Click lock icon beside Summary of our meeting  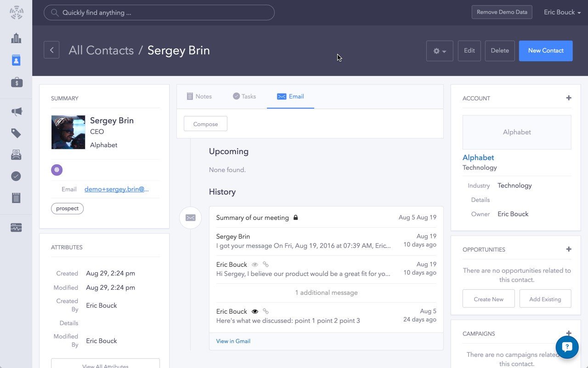point(295,217)
